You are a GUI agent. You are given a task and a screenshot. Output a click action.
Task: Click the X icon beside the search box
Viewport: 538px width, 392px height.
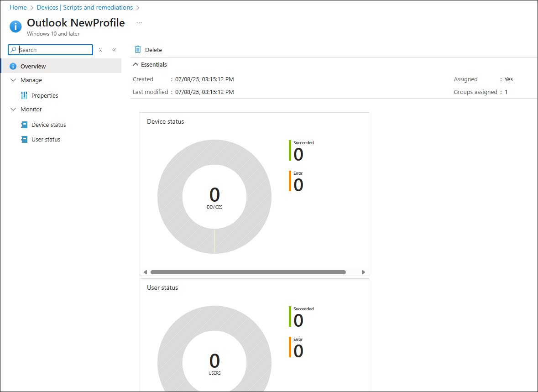(x=100, y=50)
